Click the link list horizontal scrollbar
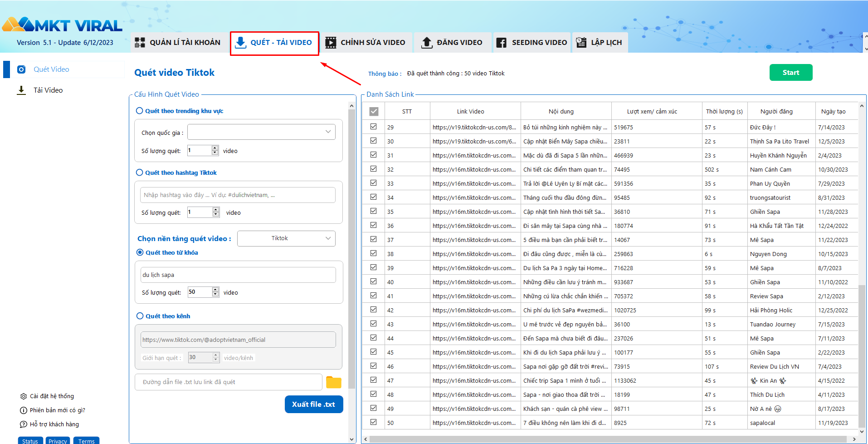 click(608, 439)
